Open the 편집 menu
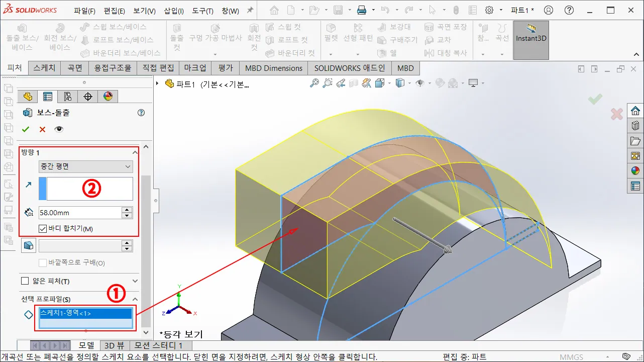Image resolution: width=644 pixels, height=362 pixels. (x=115, y=11)
